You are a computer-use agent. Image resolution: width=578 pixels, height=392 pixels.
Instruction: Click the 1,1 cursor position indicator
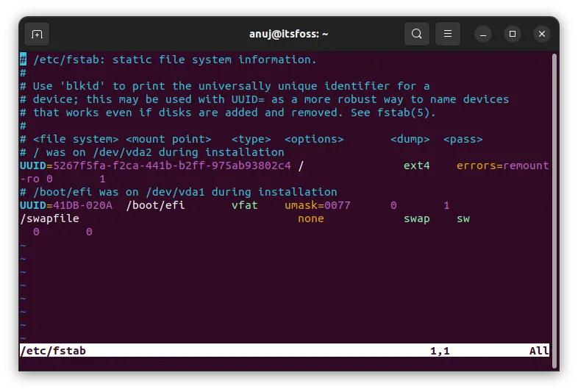coord(440,351)
